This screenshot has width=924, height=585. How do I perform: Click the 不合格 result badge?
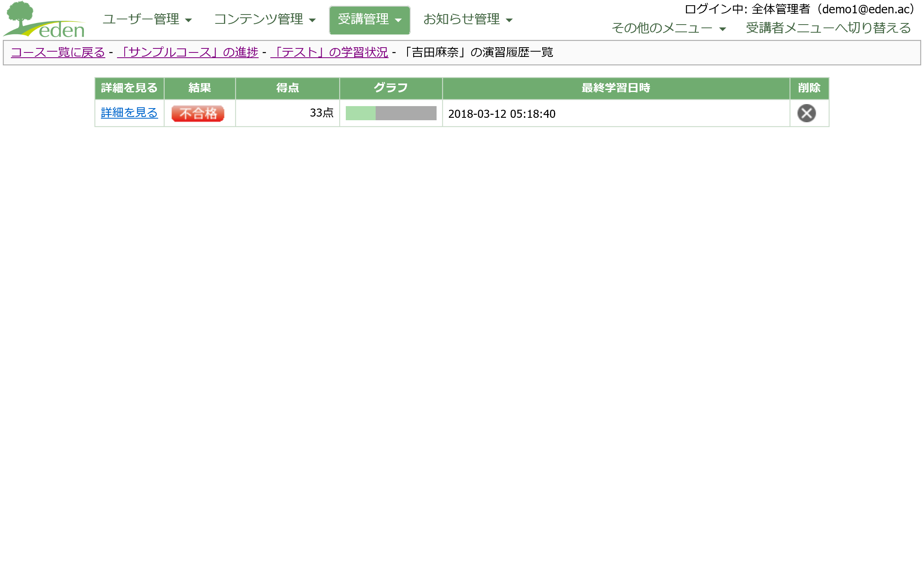click(198, 113)
